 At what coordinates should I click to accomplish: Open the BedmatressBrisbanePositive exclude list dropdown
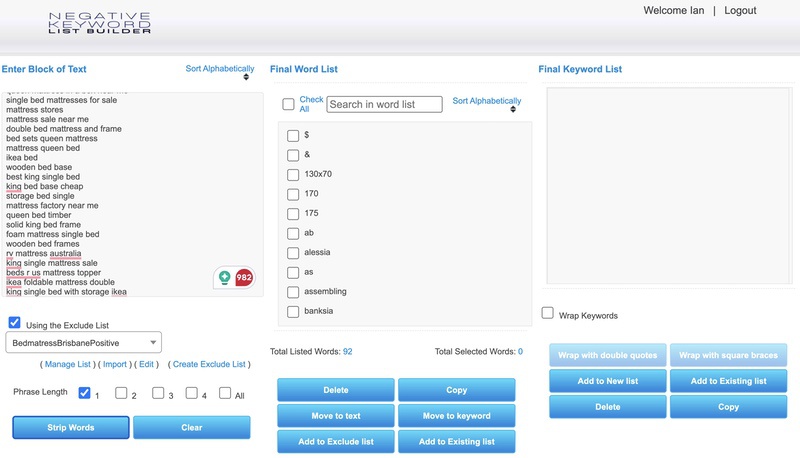pos(84,343)
